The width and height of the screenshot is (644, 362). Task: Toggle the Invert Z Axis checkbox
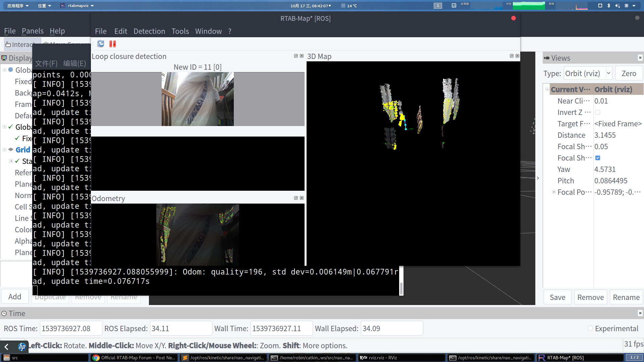pyautogui.click(x=598, y=112)
